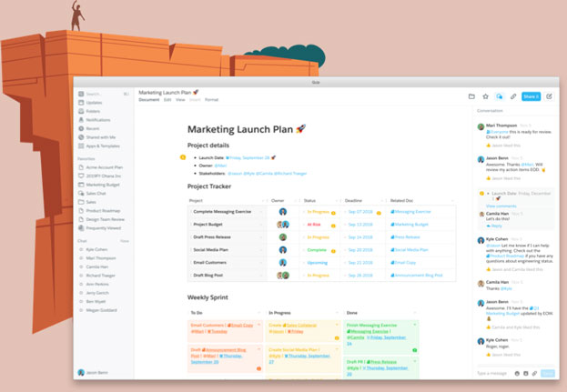Open the Format menu
Screen dimensions: 567x392
(211, 99)
